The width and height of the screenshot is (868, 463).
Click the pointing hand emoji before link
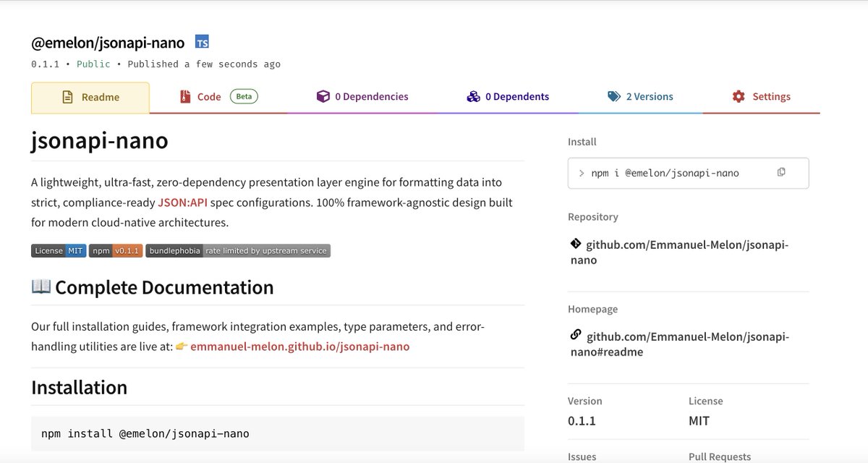[x=182, y=347]
